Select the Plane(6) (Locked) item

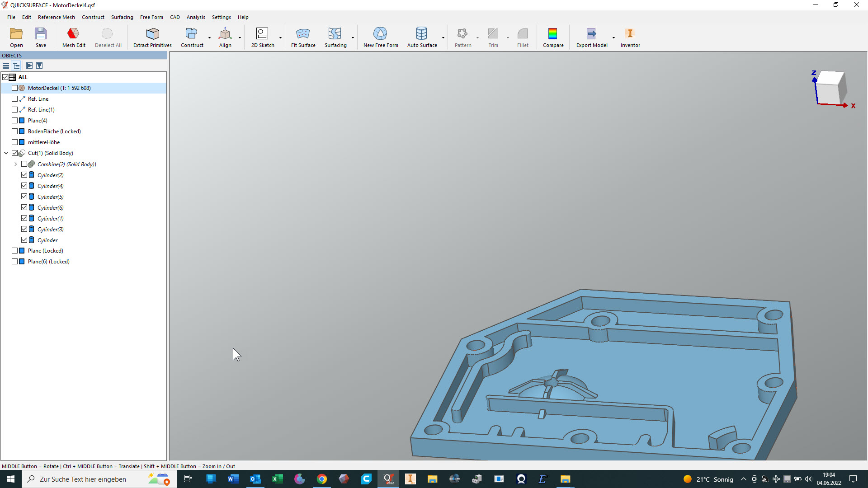[x=48, y=262]
